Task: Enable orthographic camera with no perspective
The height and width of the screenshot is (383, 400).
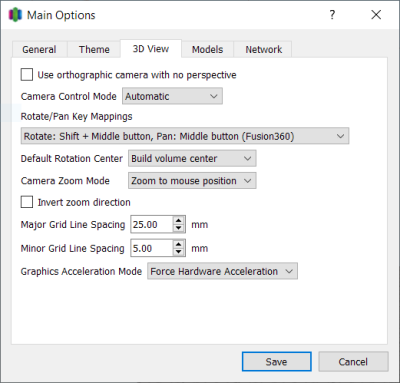Action: (27, 75)
